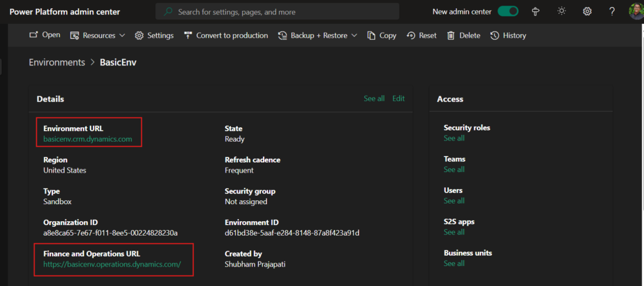Click the Resources toolbar icon
The image size is (644, 286).
tap(74, 36)
